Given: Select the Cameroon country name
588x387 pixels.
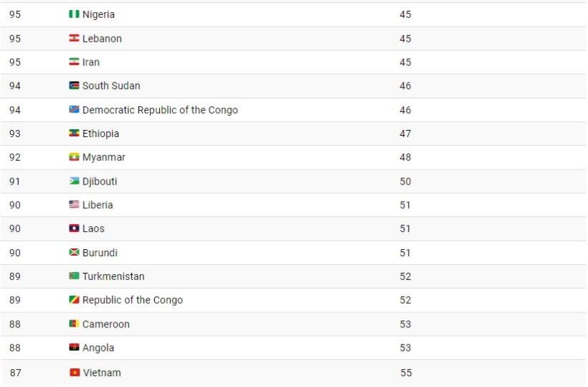Looking at the screenshot, I should (x=106, y=324).
